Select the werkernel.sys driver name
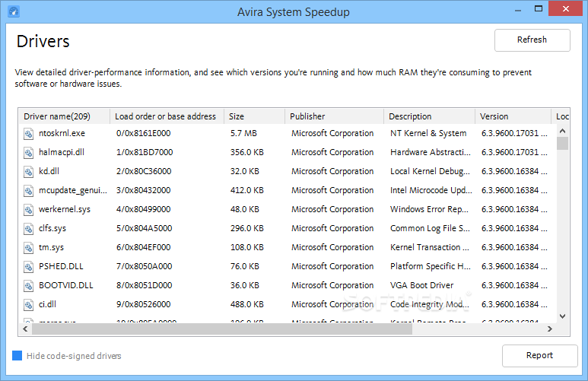 tap(65, 209)
